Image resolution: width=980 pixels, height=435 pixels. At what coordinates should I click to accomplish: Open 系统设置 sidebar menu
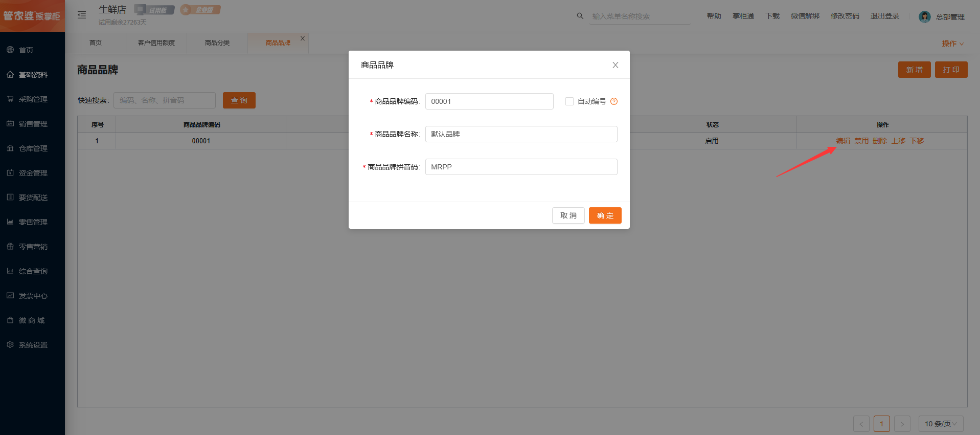pos(32,345)
